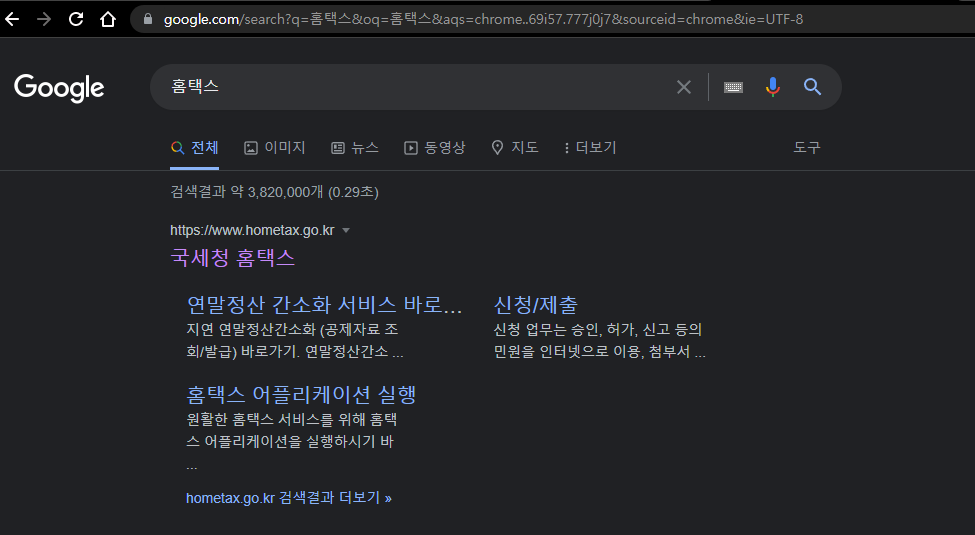Open the on-screen keyboard input tool
Viewport: 975px width, 535px height.
(734, 87)
